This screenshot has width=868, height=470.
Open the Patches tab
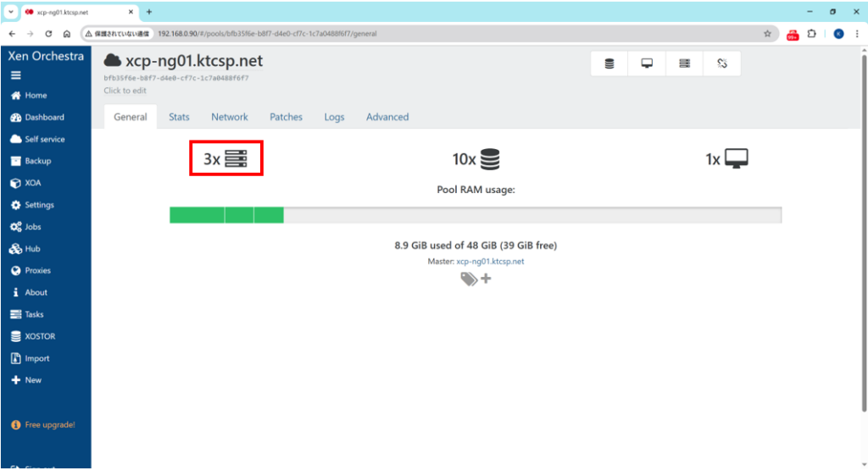(286, 117)
